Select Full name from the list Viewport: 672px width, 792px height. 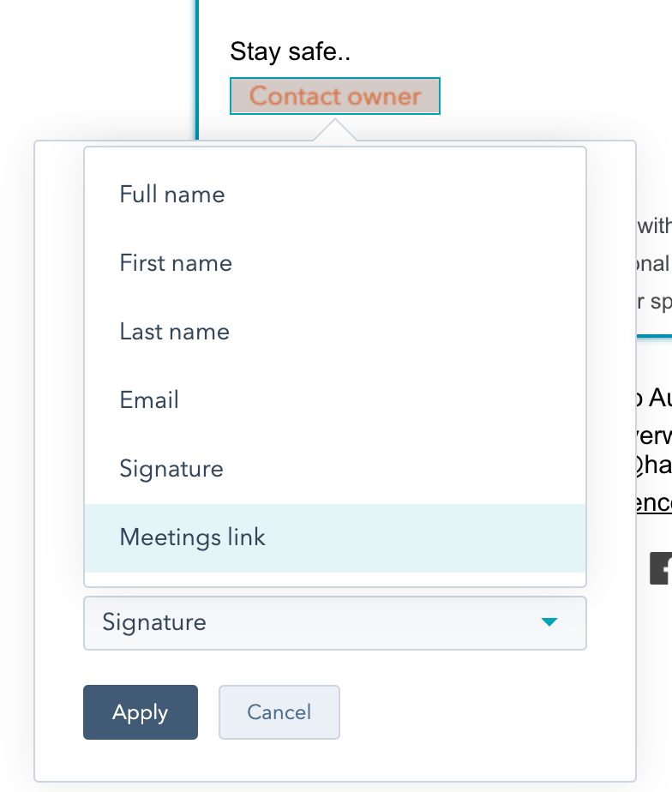pos(172,195)
